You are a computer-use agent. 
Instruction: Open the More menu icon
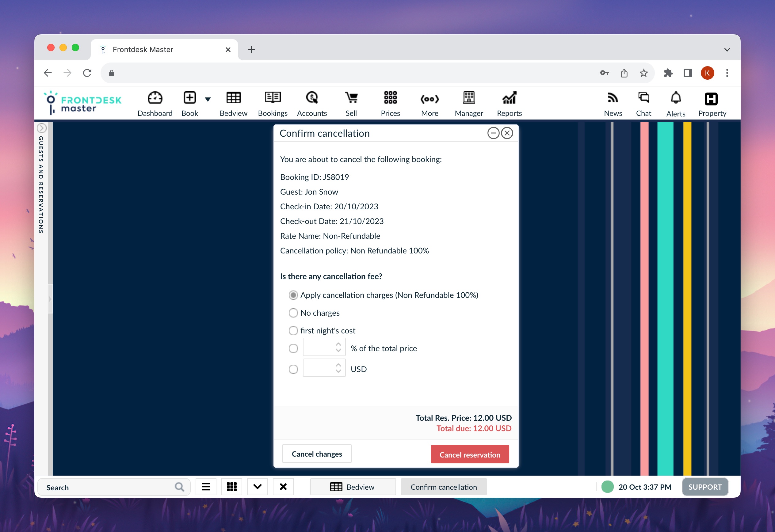pyautogui.click(x=429, y=99)
